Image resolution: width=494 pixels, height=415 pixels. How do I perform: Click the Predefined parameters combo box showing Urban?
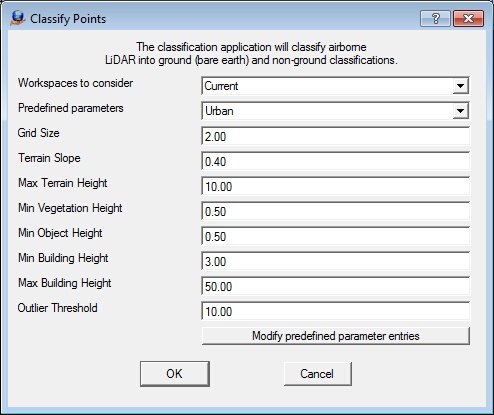point(335,111)
